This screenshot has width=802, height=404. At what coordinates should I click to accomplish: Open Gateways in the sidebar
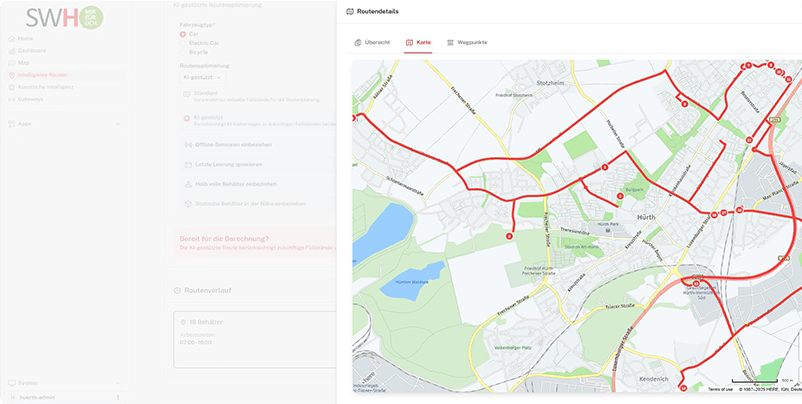click(32, 99)
